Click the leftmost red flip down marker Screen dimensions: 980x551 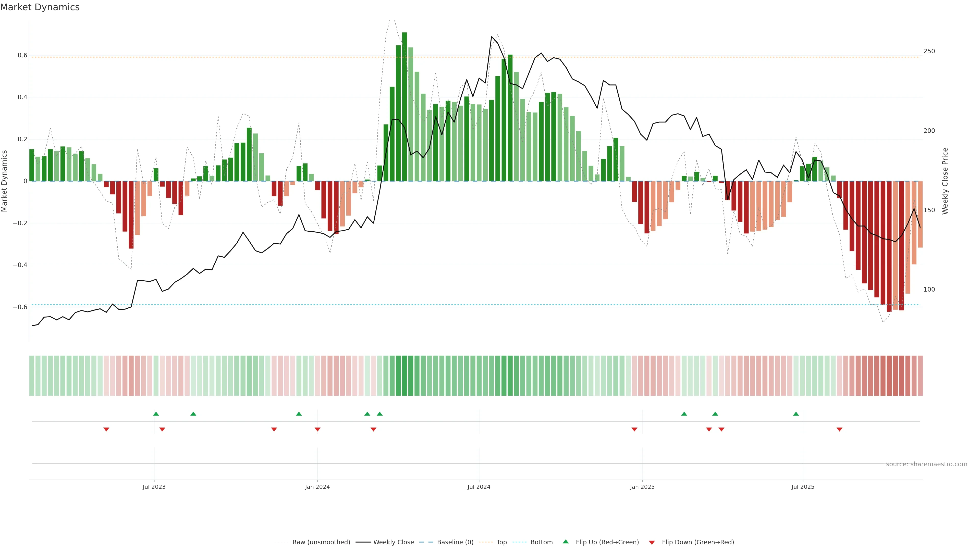[106, 429]
